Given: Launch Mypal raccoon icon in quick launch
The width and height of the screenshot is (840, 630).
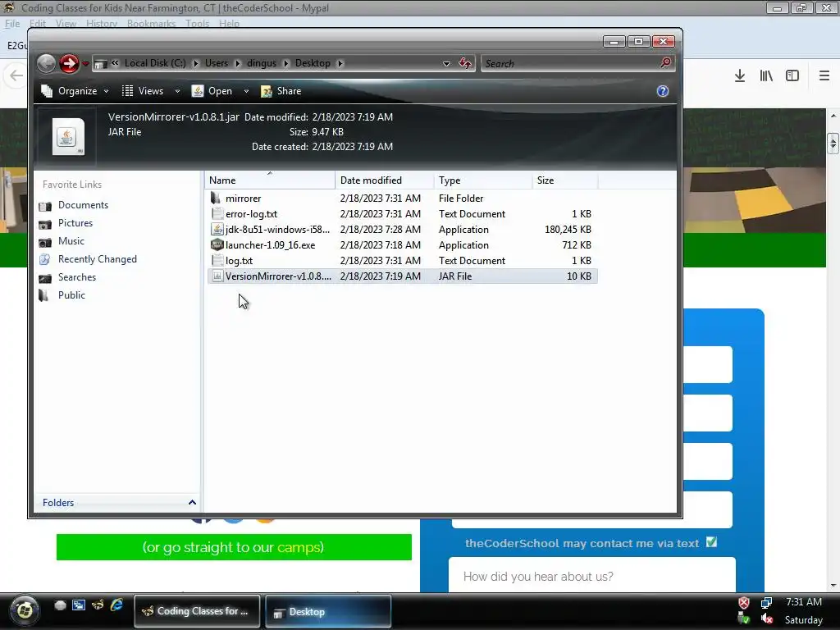Looking at the screenshot, I should (x=98, y=605).
